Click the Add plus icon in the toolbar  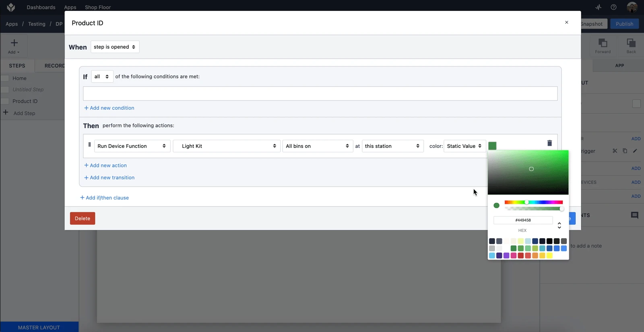pyautogui.click(x=14, y=43)
